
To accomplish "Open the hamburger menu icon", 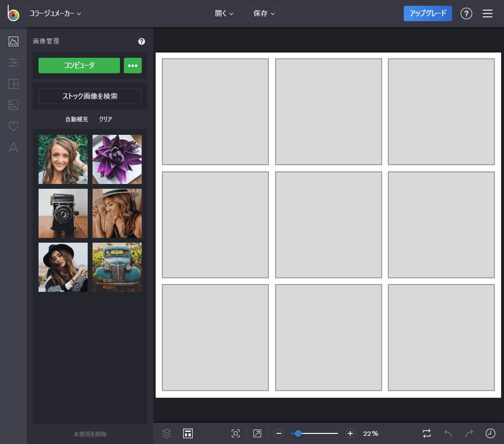I will pyautogui.click(x=487, y=13).
